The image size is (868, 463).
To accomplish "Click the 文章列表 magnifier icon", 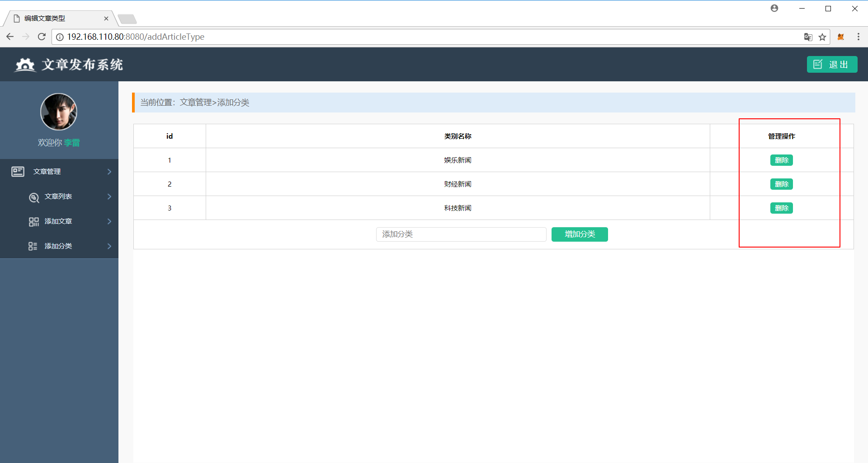I will (34, 197).
